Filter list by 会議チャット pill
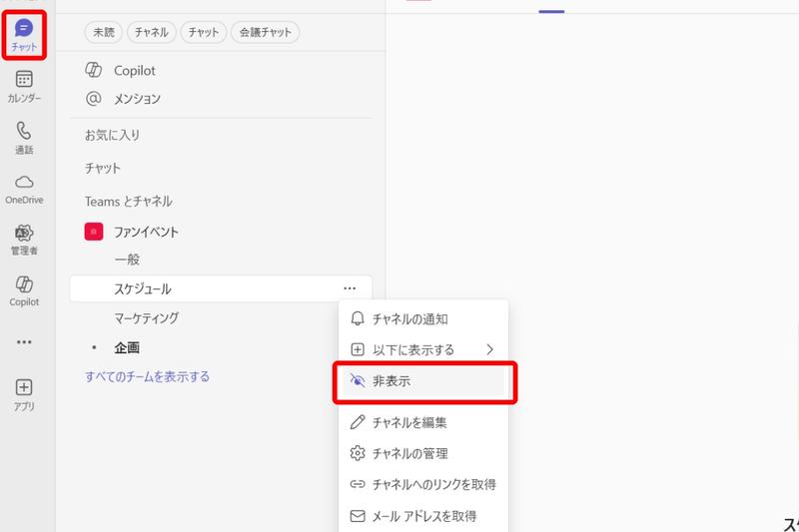 265,32
